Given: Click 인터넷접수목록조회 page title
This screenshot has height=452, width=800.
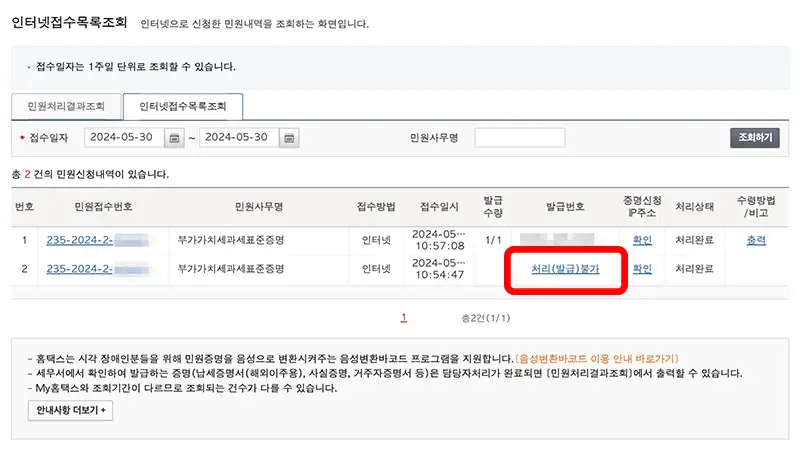Looking at the screenshot, I should 69,23.
